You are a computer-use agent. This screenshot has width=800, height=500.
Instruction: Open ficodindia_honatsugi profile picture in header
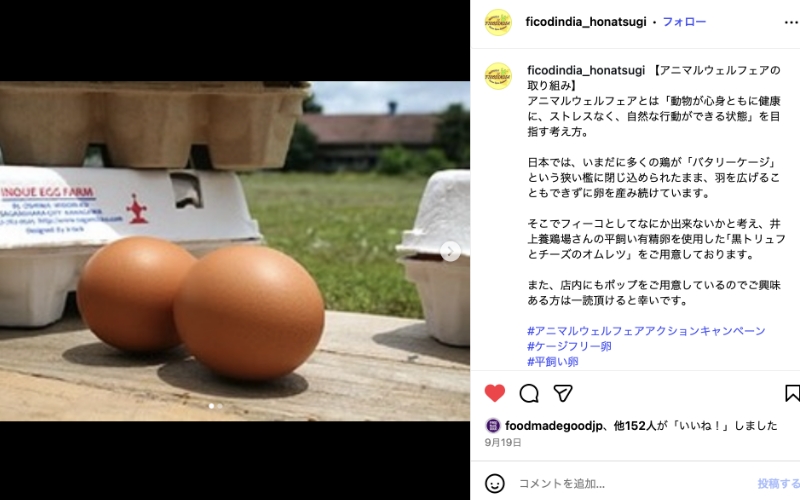[498, 22]
